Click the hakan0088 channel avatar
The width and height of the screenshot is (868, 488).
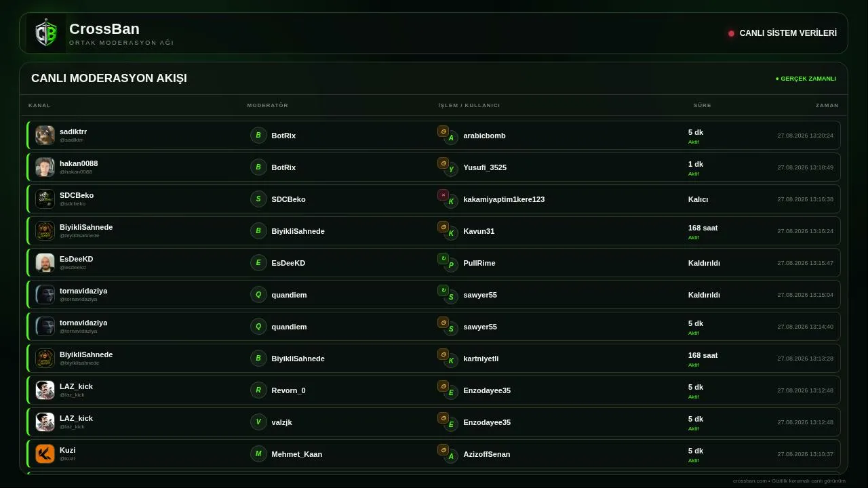click(x=45, y=167)
